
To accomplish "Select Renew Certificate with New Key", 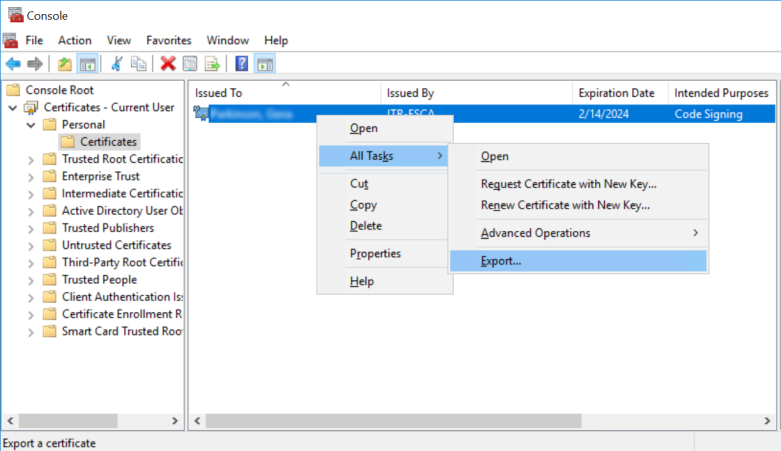I will (x=578, y=205).
